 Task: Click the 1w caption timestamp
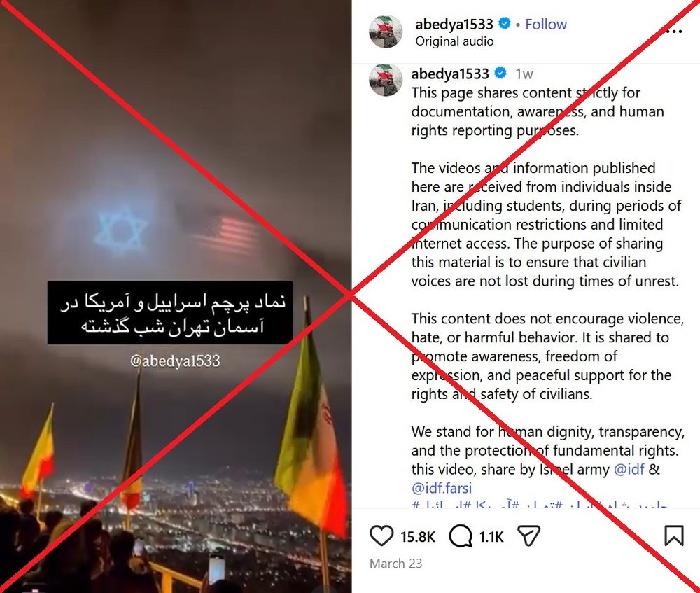tap(524, 74)
